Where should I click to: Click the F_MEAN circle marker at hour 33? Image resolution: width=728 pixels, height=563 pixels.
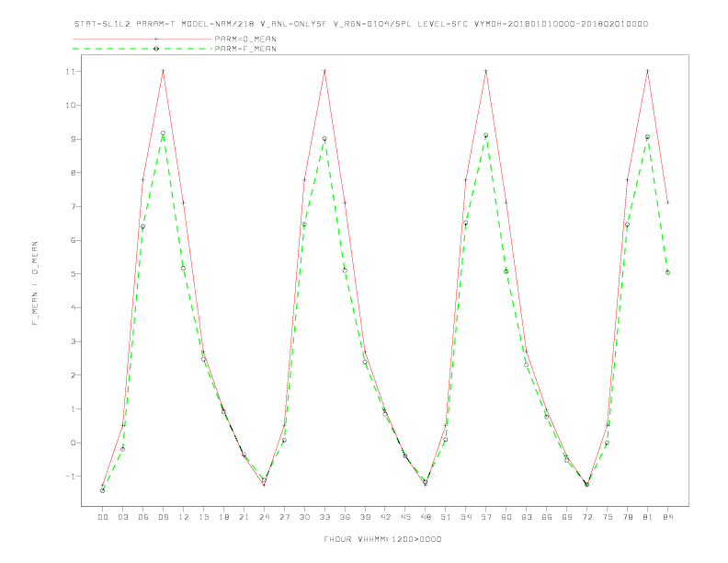tap(324, 139)
